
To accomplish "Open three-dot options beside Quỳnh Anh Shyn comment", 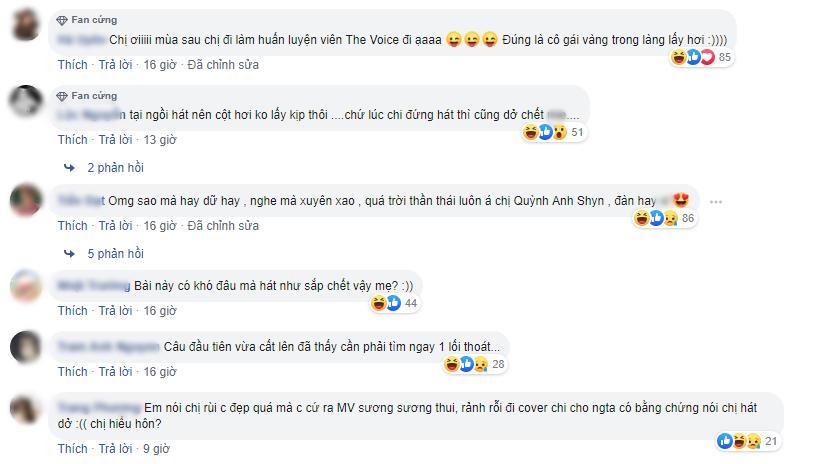I will pos(716,202).
